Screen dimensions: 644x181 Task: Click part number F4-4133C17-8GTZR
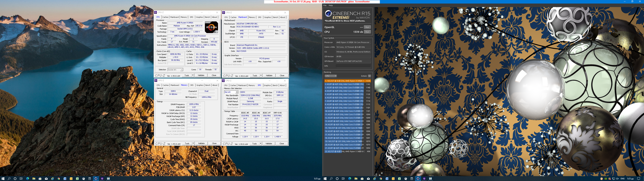click(x=250, y=104)
